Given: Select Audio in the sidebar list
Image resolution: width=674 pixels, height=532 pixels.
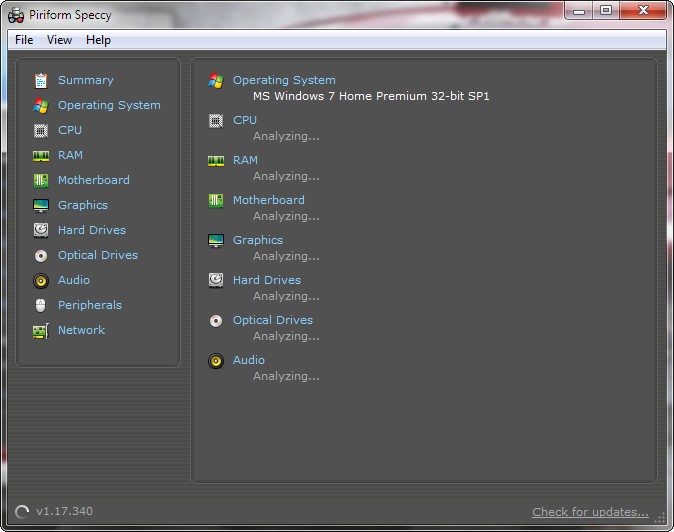Looking at the screenshot, I should tap(74, 280).
